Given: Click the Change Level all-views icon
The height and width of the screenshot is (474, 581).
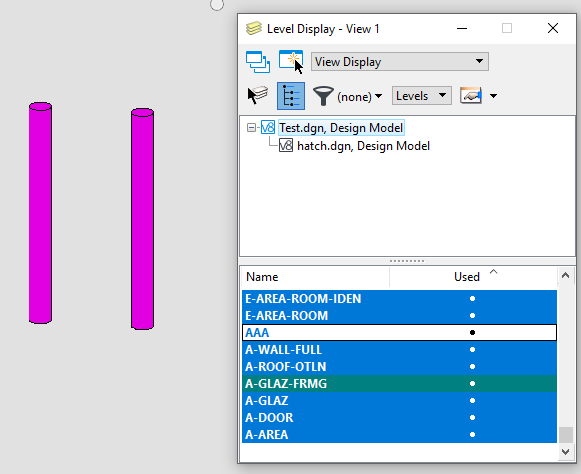Looking at the screenshot, I should coord(258,62).
